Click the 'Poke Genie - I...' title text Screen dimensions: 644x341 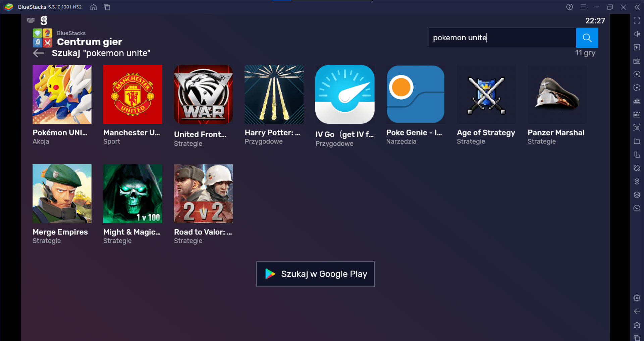click(x=414, y=132)
